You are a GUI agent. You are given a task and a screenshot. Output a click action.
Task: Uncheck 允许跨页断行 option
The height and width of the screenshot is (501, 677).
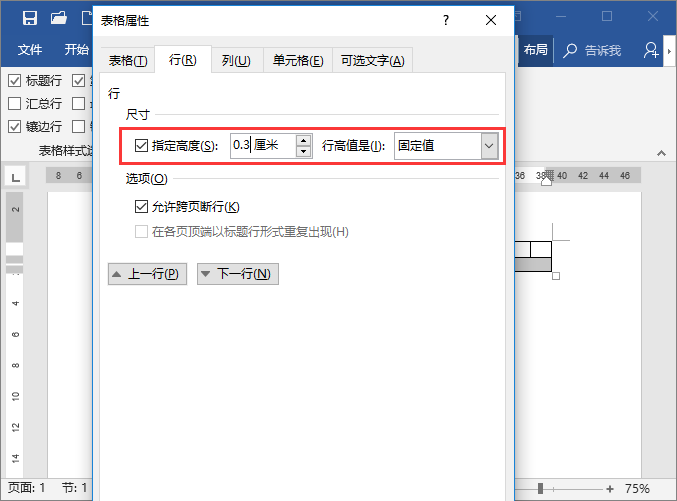pos(141,206)
